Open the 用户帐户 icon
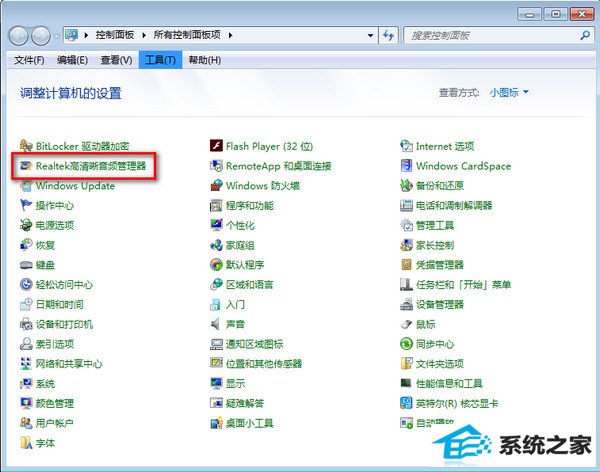Image resolution: width=600 pixels, height=472 pixels. 26,423
